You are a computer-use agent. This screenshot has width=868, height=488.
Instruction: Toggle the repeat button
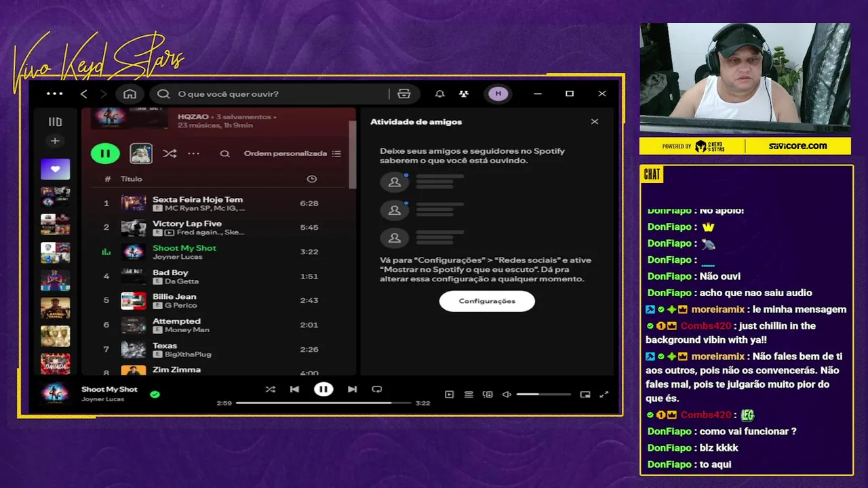[377, 389]
